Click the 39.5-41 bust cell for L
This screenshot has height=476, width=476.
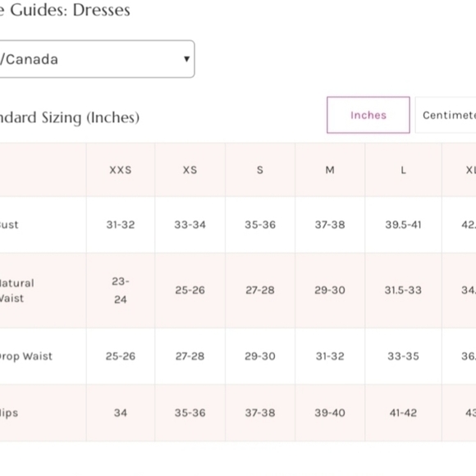tap(404, 225)
